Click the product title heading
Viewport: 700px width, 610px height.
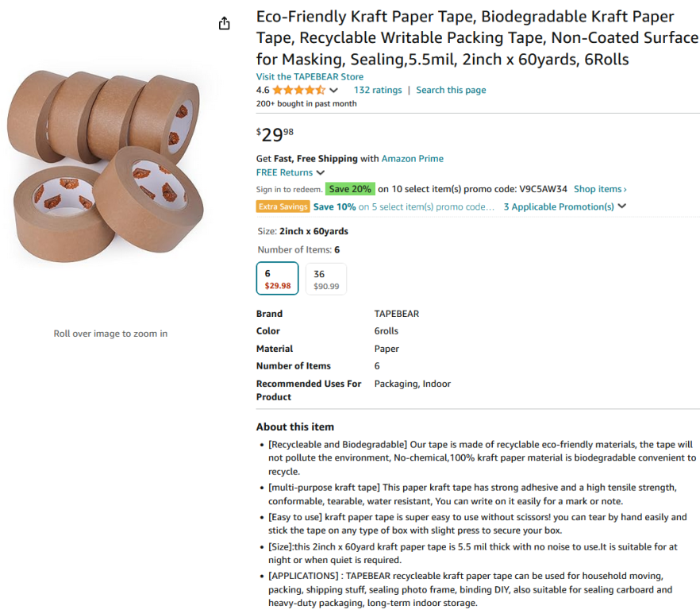click(476, 37)
